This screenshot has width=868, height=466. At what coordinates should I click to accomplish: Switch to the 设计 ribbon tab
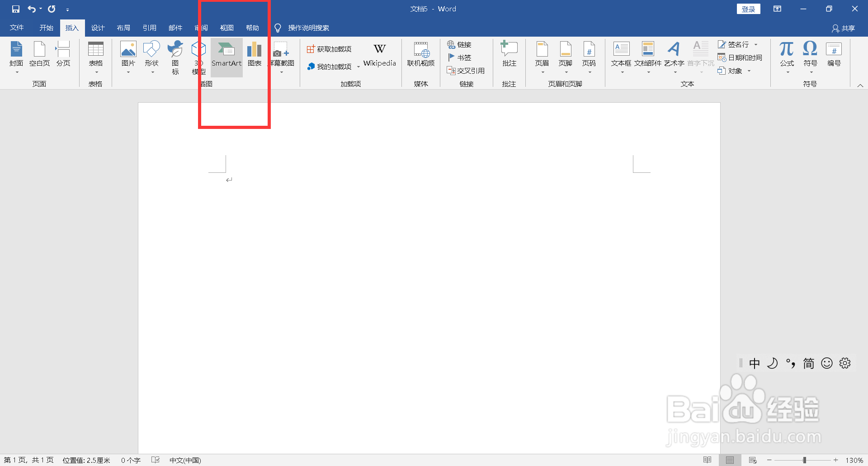click(x=98, y=28)
